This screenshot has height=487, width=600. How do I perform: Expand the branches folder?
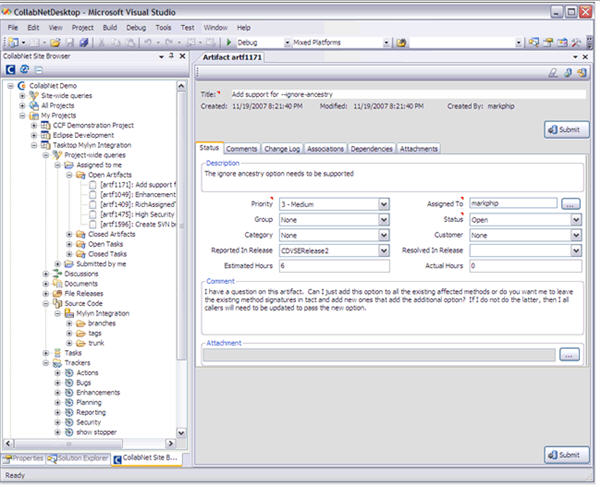(69, 323)
